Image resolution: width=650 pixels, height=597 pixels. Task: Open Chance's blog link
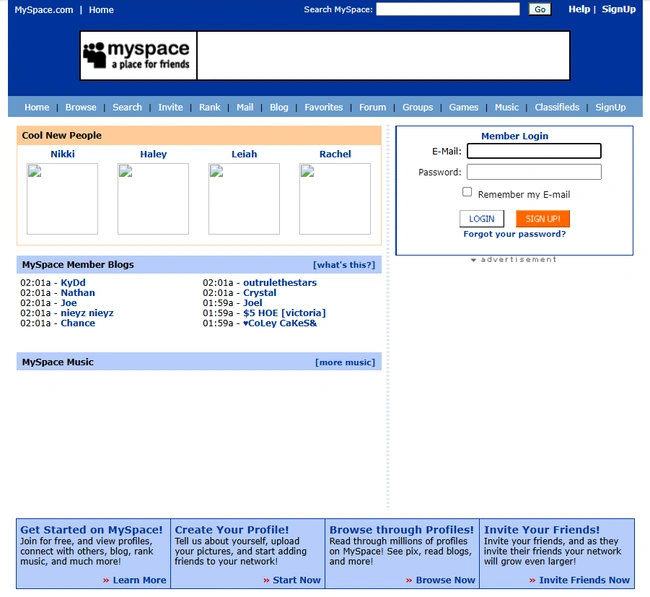(x=78, y=323)
